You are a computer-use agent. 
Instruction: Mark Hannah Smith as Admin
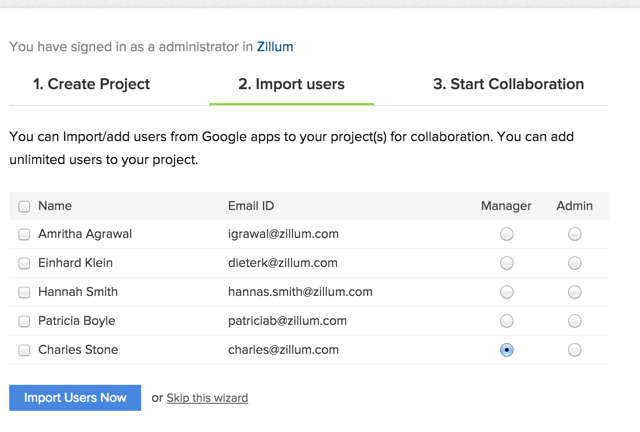pyautogui.click(x=574, y=292)
